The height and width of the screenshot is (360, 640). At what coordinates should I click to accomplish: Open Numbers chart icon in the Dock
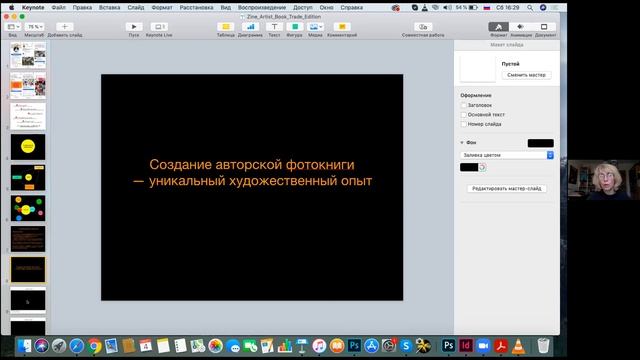tap(285, 346)
